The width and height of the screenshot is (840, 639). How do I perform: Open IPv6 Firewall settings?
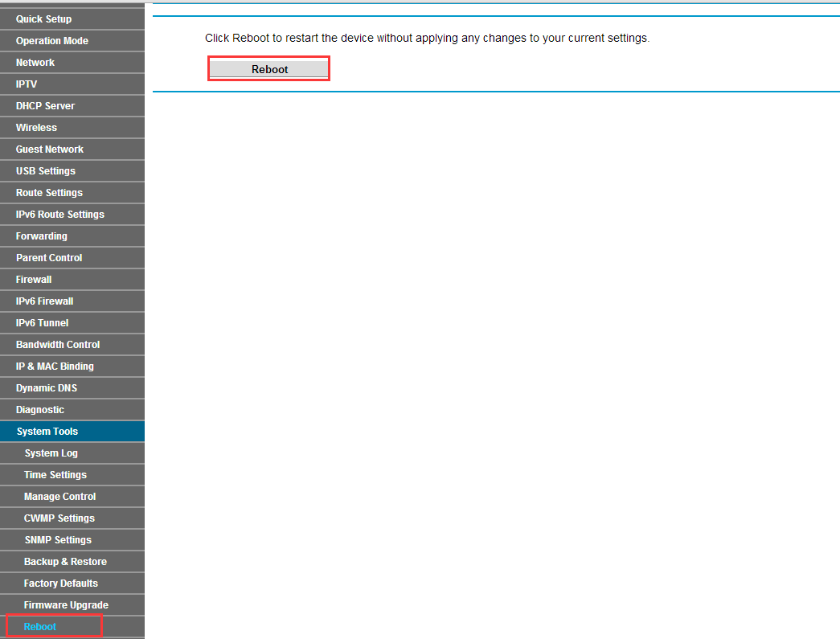click(72, 301)
